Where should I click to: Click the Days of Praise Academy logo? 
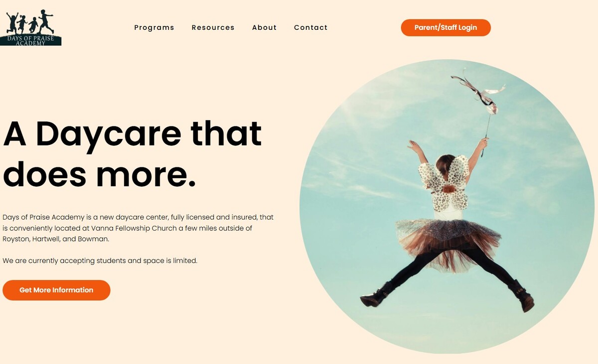[30, 27]
